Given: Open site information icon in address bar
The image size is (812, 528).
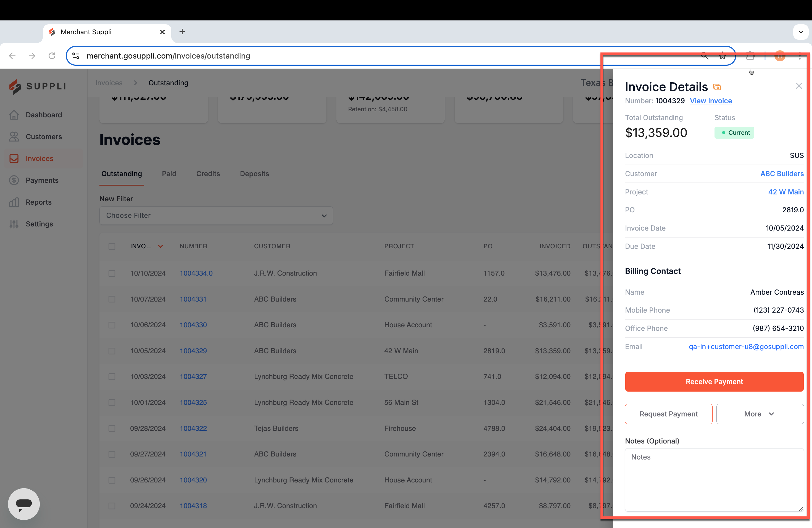Looking at the screenshot, I should pos(76,56).
